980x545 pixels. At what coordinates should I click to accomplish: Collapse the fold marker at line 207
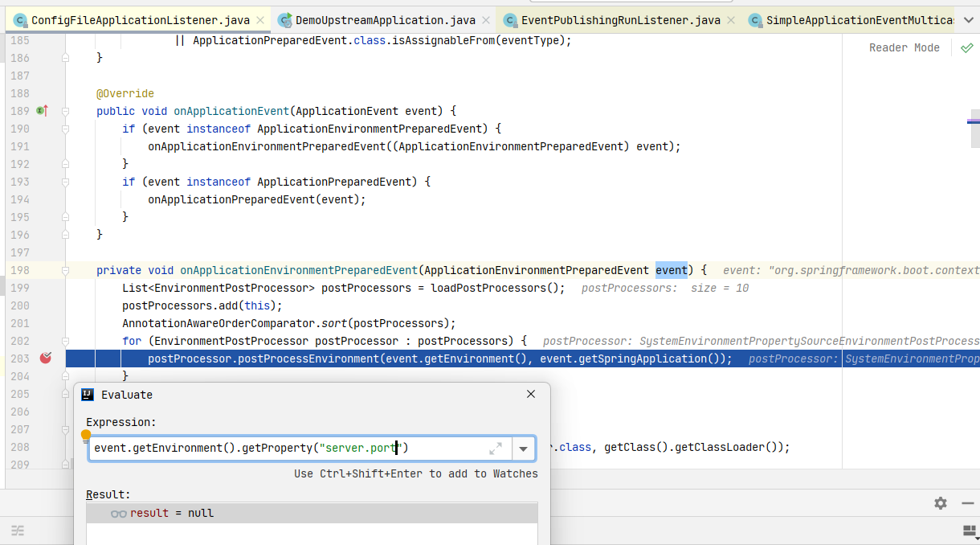pos(65,429)
